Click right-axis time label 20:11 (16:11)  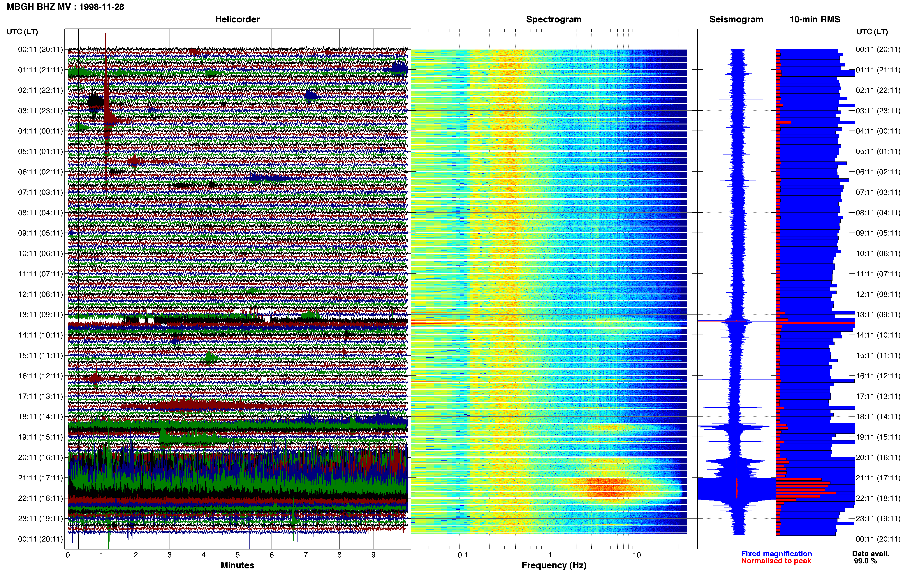pyautogui.click(x=878, y=458)
